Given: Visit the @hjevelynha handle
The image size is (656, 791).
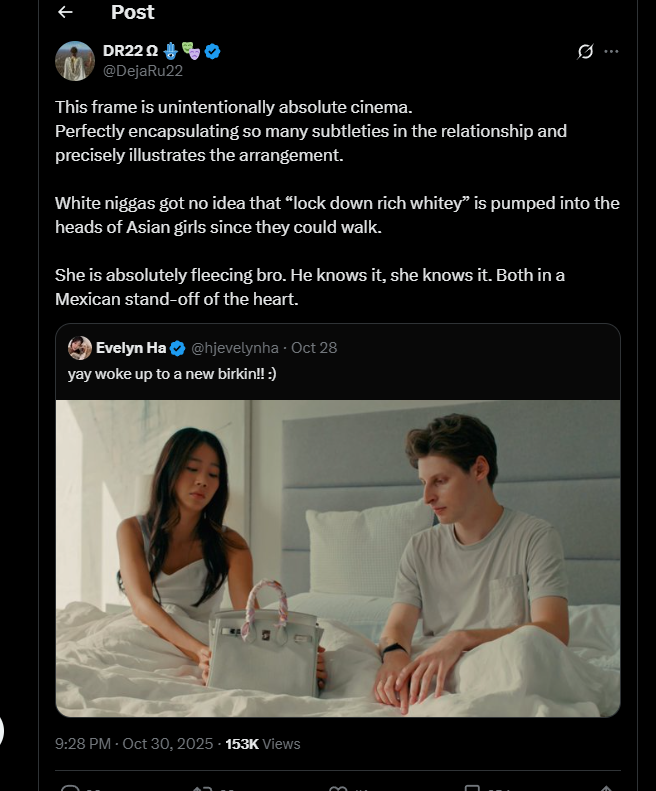Looking at the screenshot, I should 235,348.
